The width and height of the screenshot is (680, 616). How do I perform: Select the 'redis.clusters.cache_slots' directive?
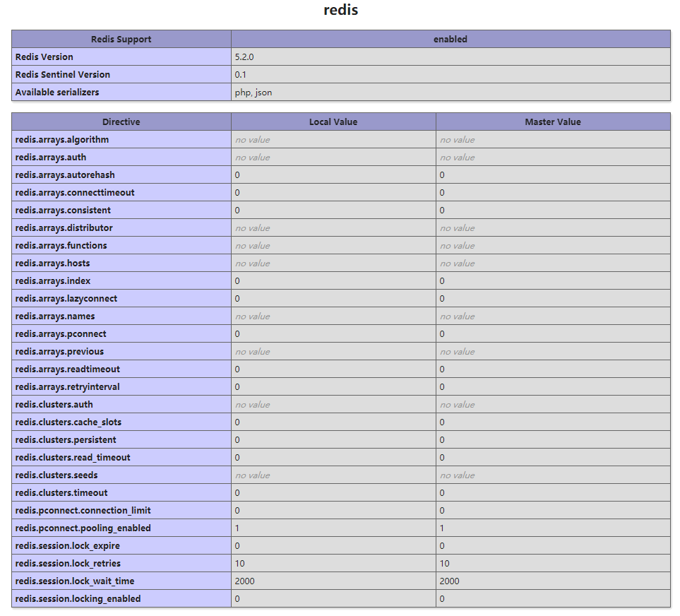(68, 422)
